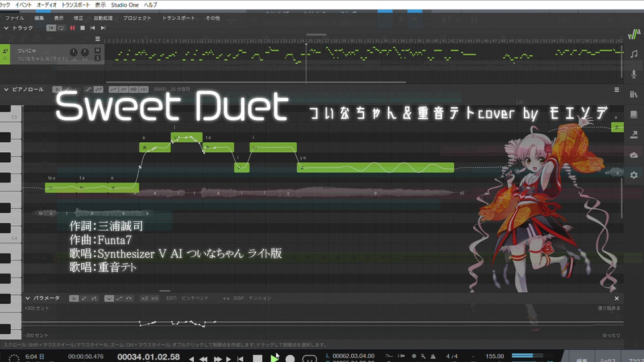Click the red pause button in the track panel
Viewport: 644px width, 362px height.
[x=72, y=28]
